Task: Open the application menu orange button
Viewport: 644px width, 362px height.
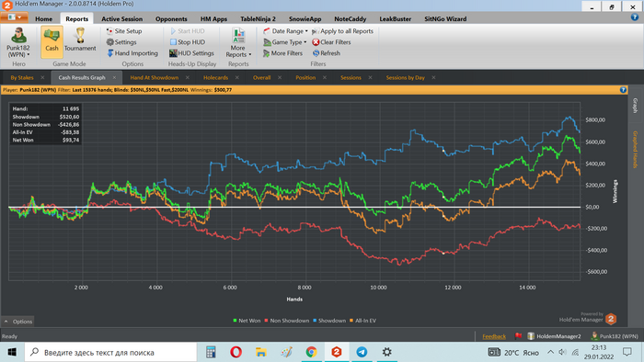Action: pos(15,17)
